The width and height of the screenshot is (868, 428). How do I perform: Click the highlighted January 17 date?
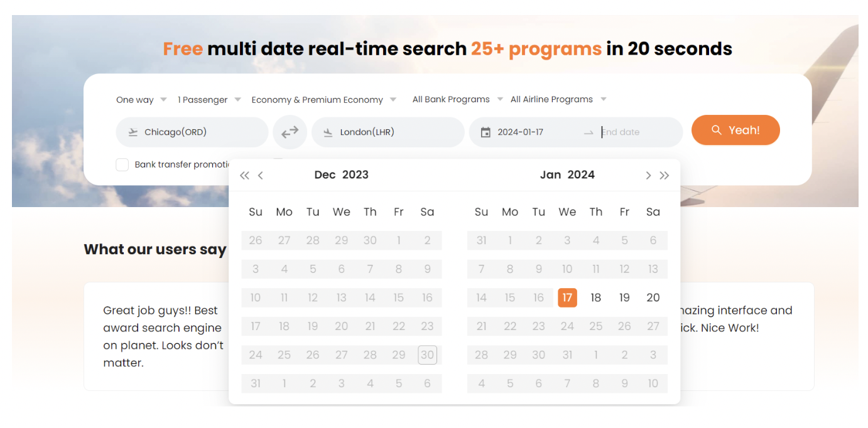[567, 298]
